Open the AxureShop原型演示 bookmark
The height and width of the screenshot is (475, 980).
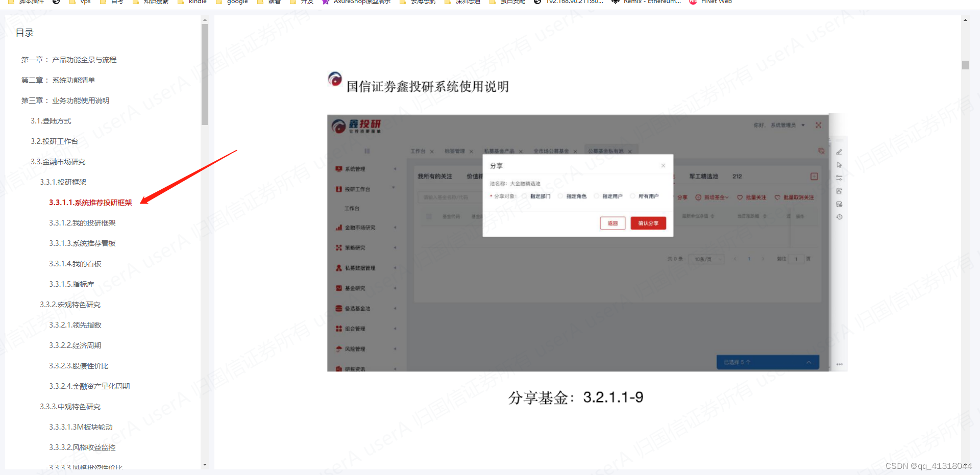point(356,2)
